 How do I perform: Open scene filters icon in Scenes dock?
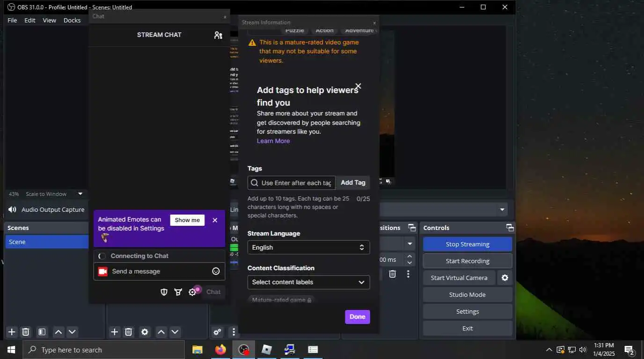click(x=42, y=332)
